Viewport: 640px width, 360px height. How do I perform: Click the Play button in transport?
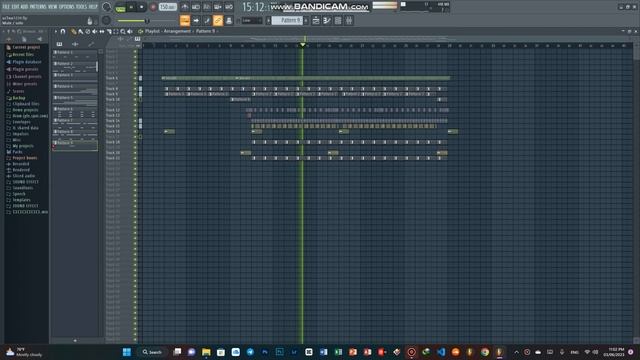(131, 7)
